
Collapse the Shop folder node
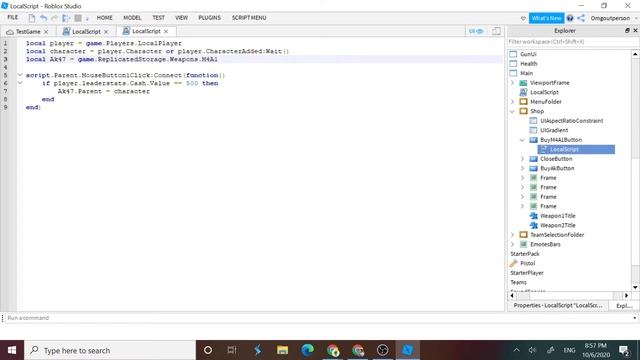513,111
